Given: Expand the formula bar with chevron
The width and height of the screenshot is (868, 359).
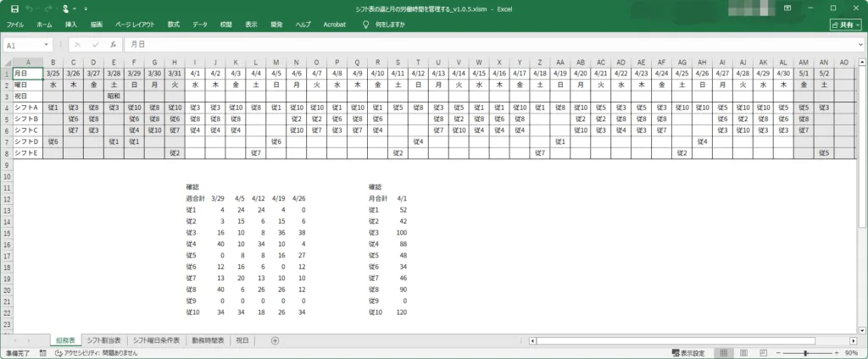Looking at the screenshot, I should (860, 44).
